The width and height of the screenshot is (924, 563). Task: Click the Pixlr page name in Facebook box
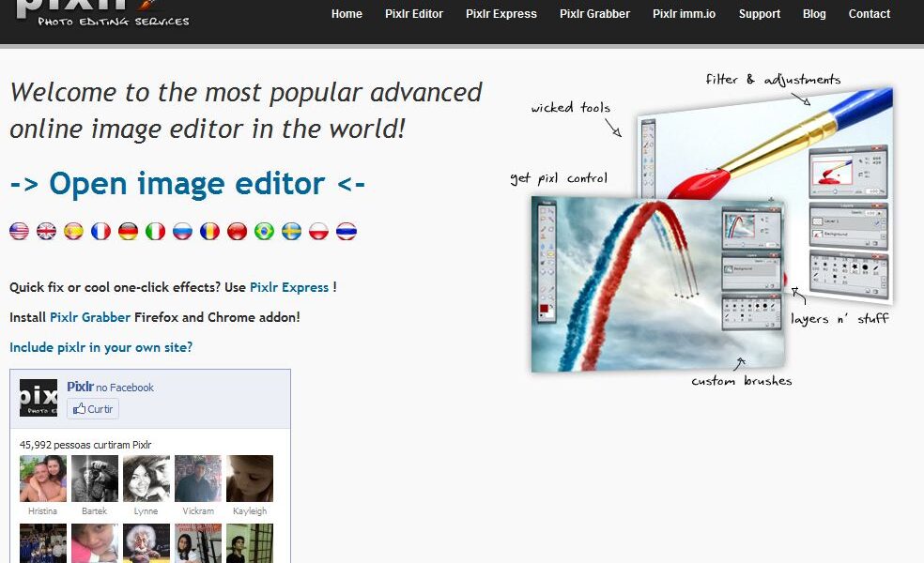point(80,387)
